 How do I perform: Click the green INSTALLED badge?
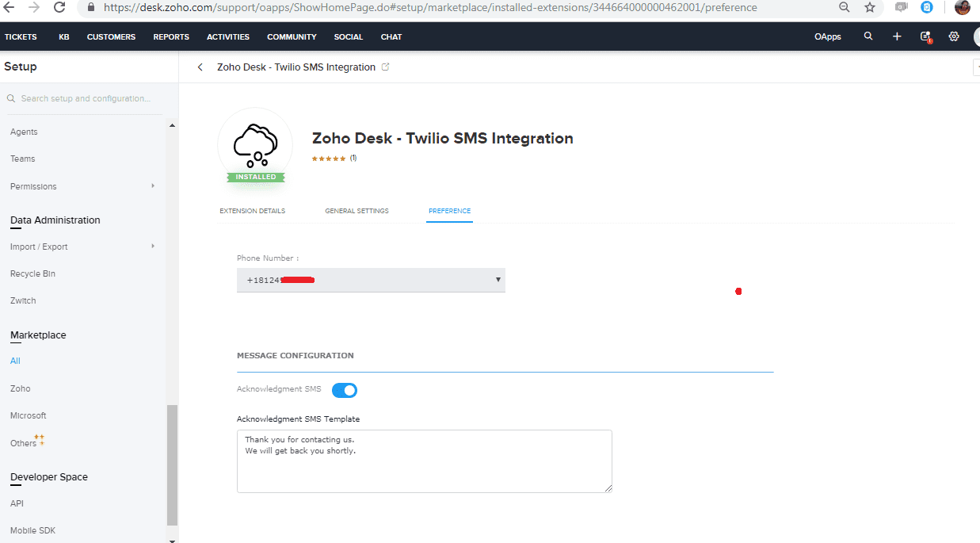tap(255, 177)
